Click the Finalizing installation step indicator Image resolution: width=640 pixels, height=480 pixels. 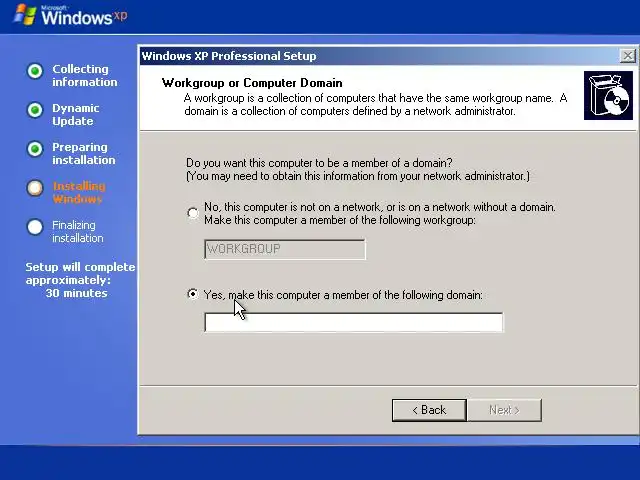point(35,227)
